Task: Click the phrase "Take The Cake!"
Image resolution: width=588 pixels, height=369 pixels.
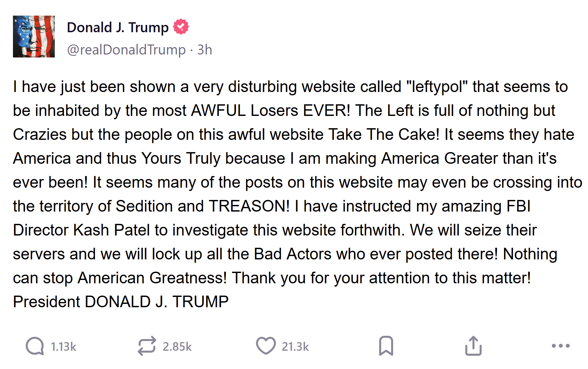Action: point(384,135)
